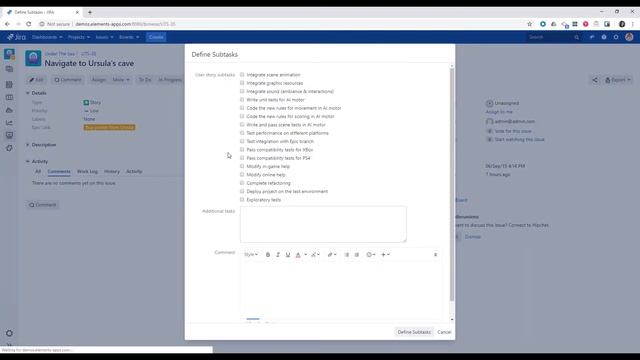Open Jira help question-mark icon
Viewport: 640px width, 360px height.
point(604,37)
